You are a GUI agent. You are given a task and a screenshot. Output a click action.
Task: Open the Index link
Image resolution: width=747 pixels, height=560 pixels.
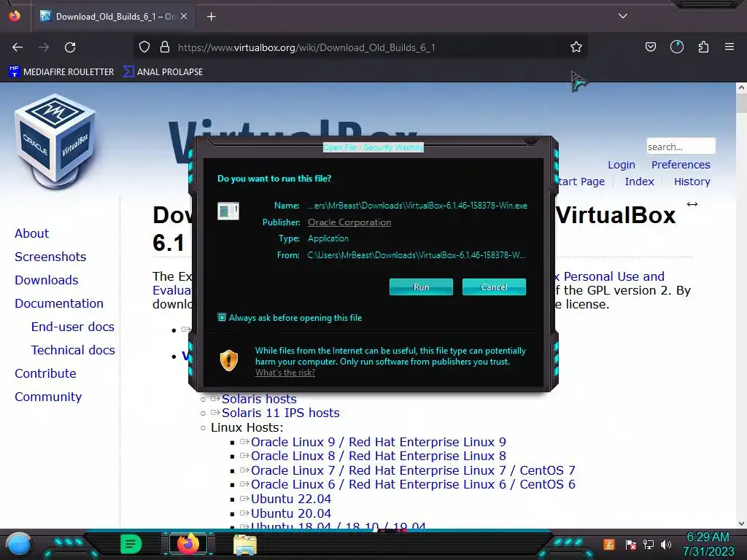(x=639, y=182)
